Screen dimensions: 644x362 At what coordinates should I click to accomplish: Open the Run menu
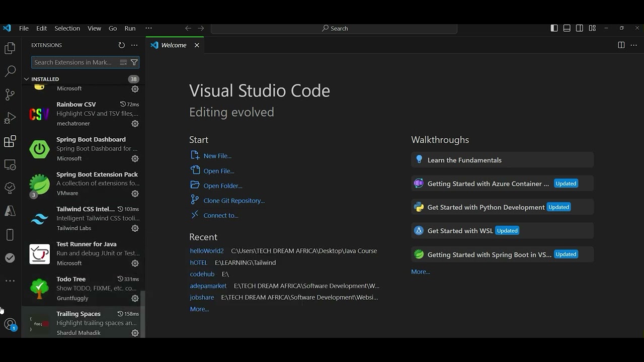[x=130, y=29]
